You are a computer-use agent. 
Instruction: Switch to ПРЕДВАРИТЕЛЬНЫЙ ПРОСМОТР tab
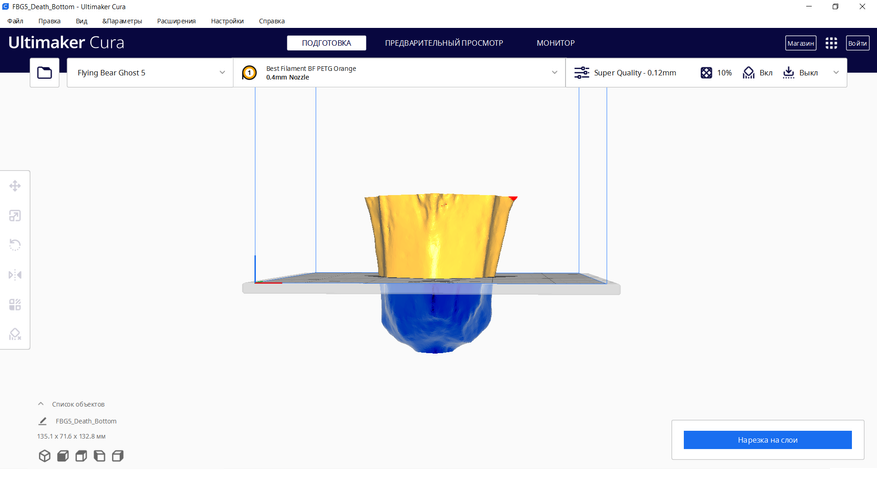point(444,43)
